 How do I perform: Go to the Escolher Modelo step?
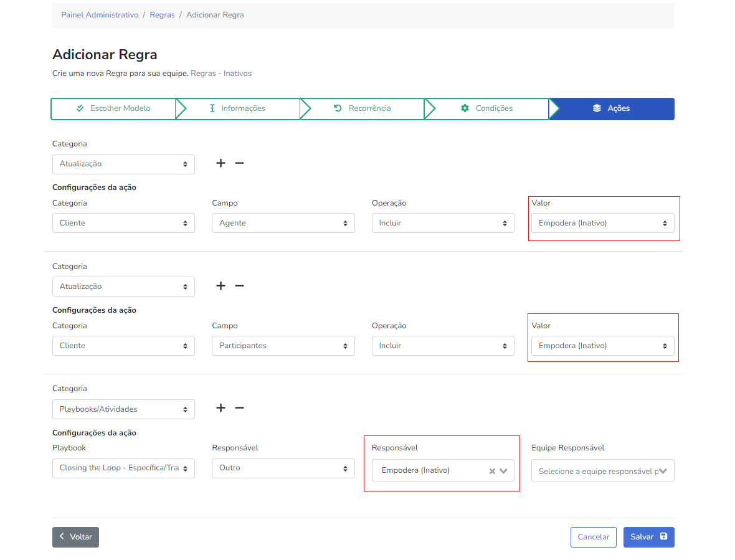pyautogui.click(x=113, y=108)
